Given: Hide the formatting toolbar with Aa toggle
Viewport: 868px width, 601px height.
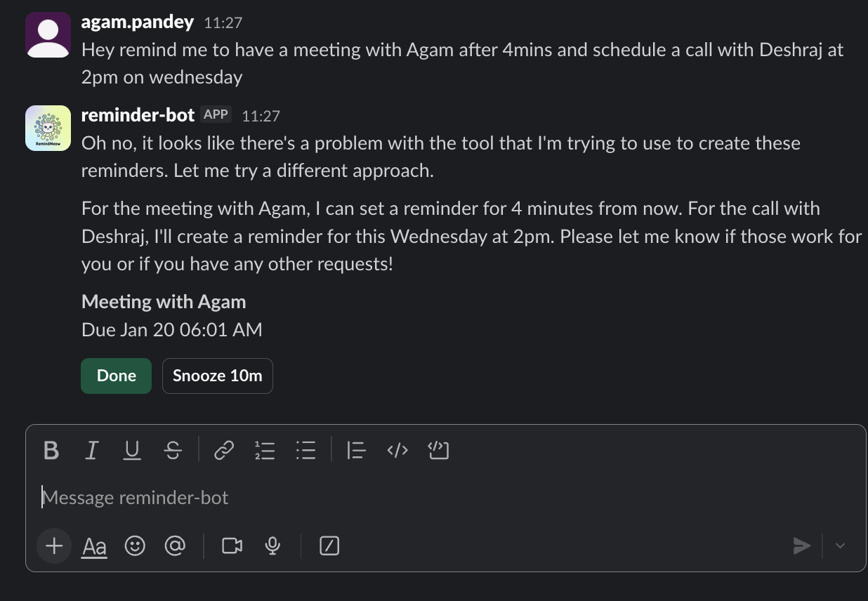Looking at the screenshot, I should [x=93, y=546].
